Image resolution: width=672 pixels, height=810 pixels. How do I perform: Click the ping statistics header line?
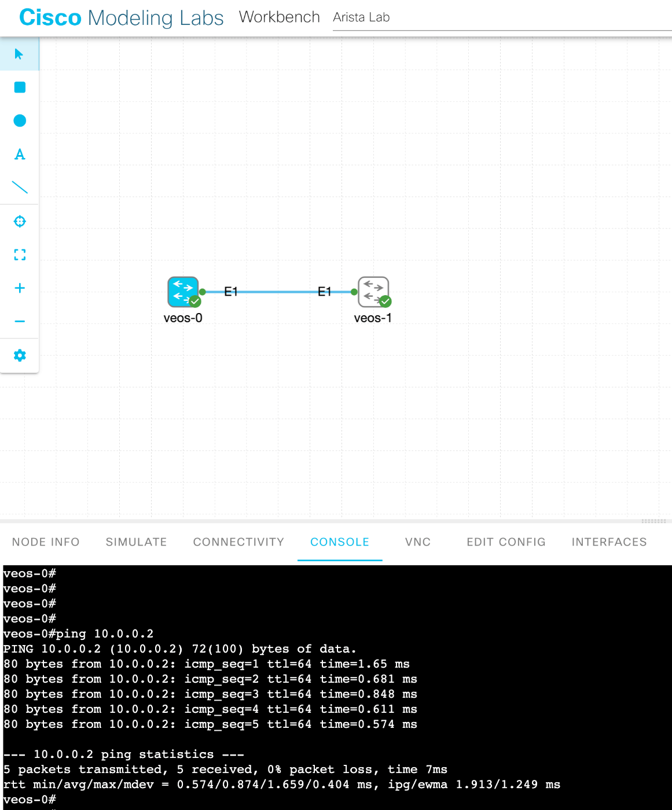click(x=124, y=754)
